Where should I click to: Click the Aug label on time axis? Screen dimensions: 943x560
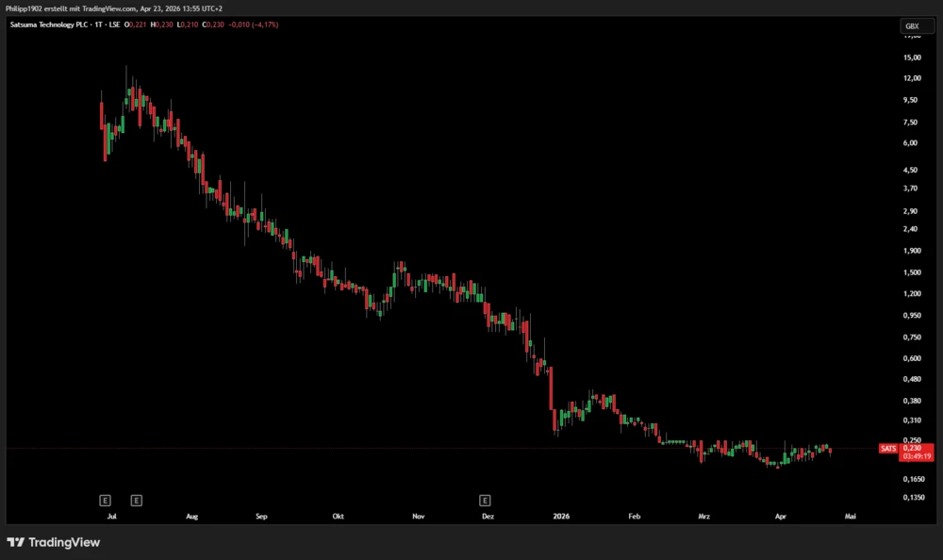pyautogui.click(x=191, y=517)
